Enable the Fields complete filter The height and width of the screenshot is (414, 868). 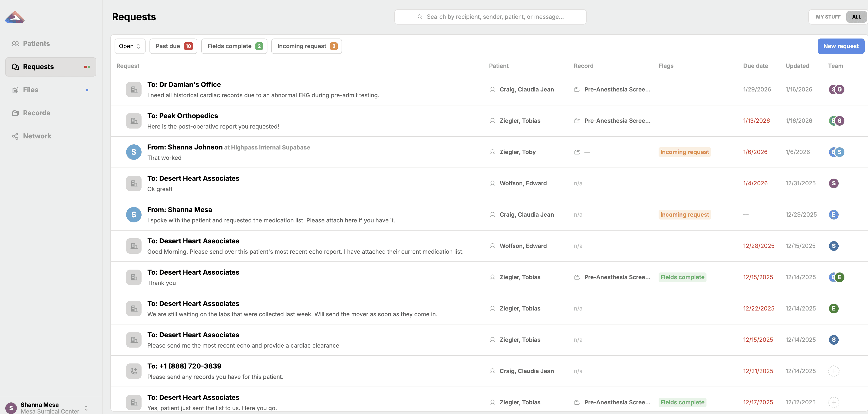(x=234, y=46)
